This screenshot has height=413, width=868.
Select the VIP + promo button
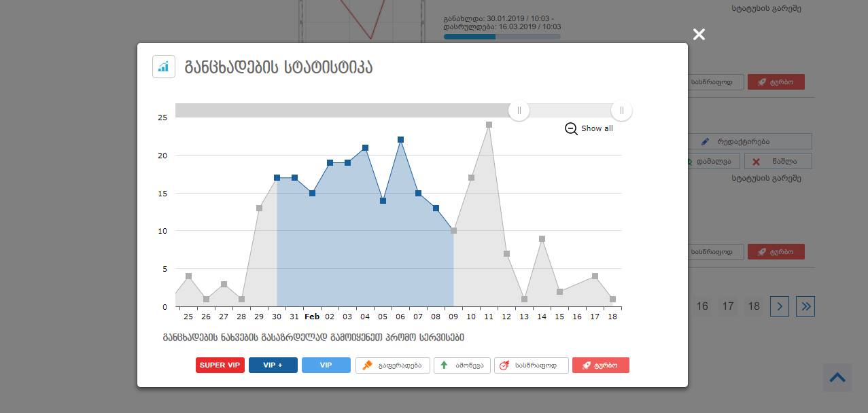(x=273, y=365)
